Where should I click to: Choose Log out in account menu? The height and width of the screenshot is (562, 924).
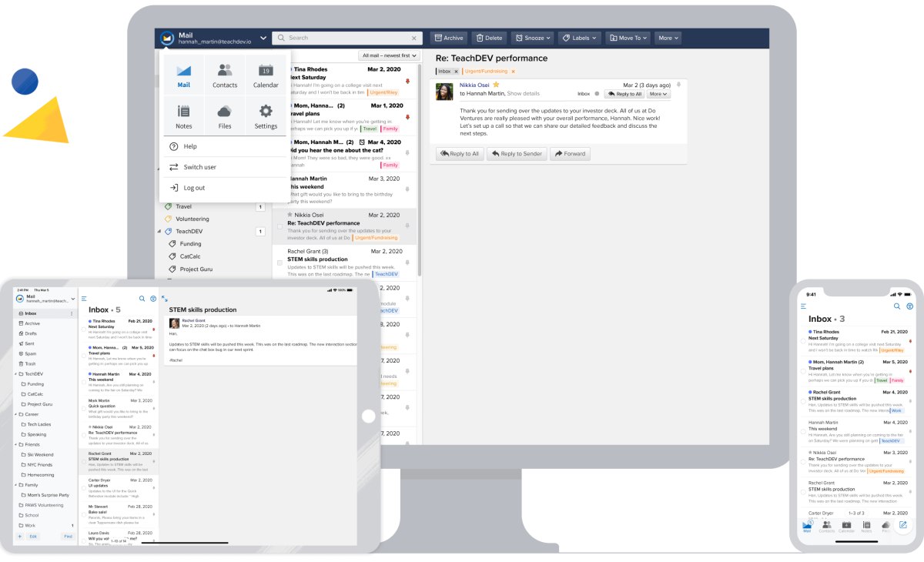pyautogui.click(x=223, y=188)
